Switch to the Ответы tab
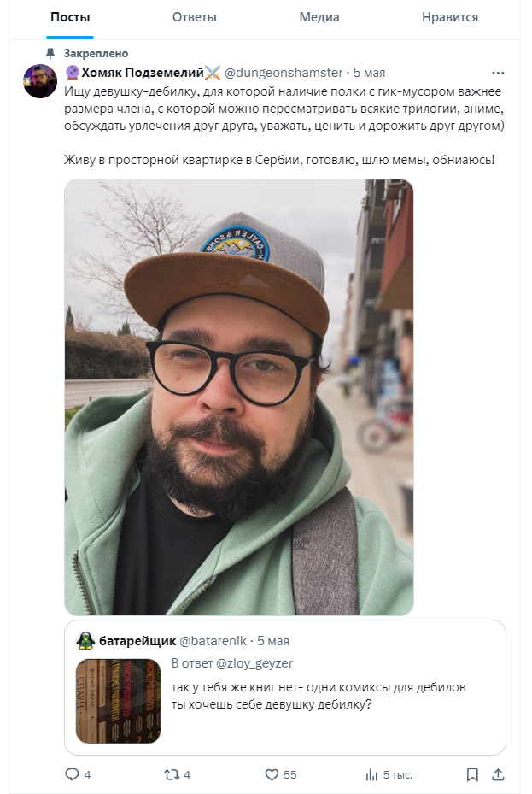 (x=194, y=17)
